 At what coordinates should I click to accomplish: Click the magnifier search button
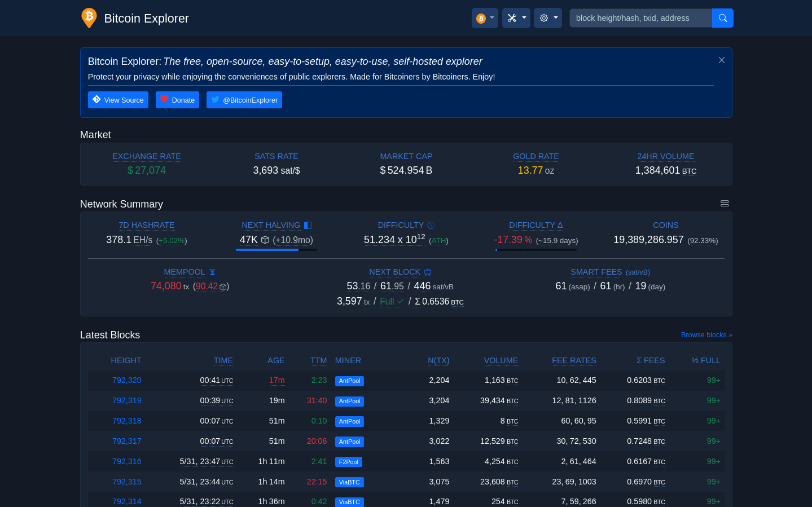(722, 18)
